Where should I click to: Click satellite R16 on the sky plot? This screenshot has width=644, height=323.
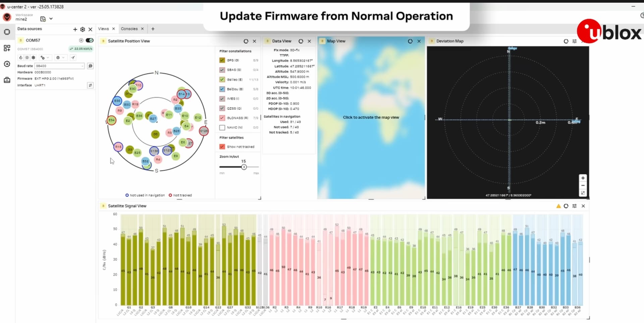pyautogui.click(x=118, y=147)
